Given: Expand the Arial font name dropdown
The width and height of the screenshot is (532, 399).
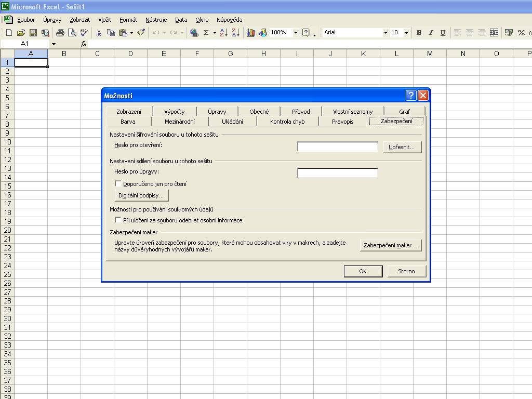Looking at the screenshot, I should click(385, 33).
